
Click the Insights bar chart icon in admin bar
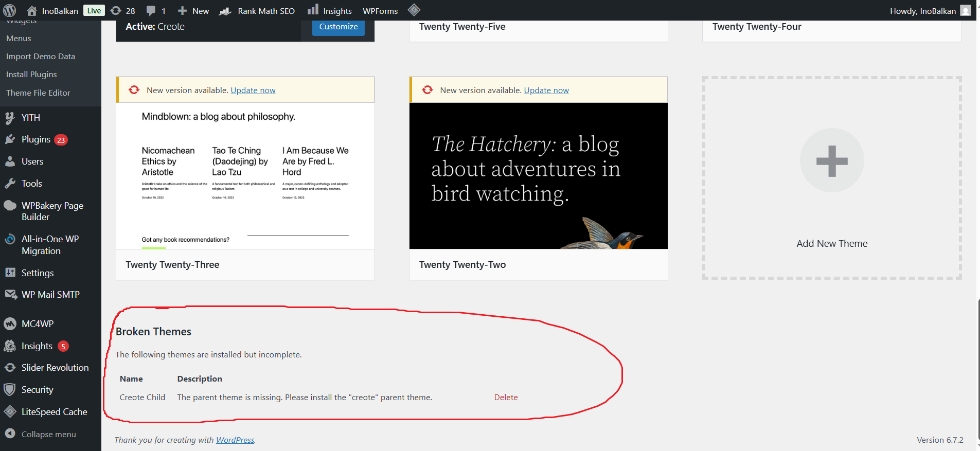tap(313, 10)
